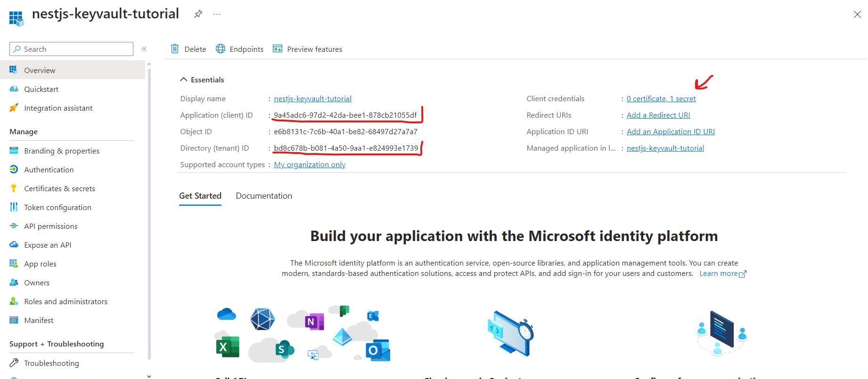Screen dimensions: 868x379
Task: Click the Endpoints toolbar button label
Action: 246,49
